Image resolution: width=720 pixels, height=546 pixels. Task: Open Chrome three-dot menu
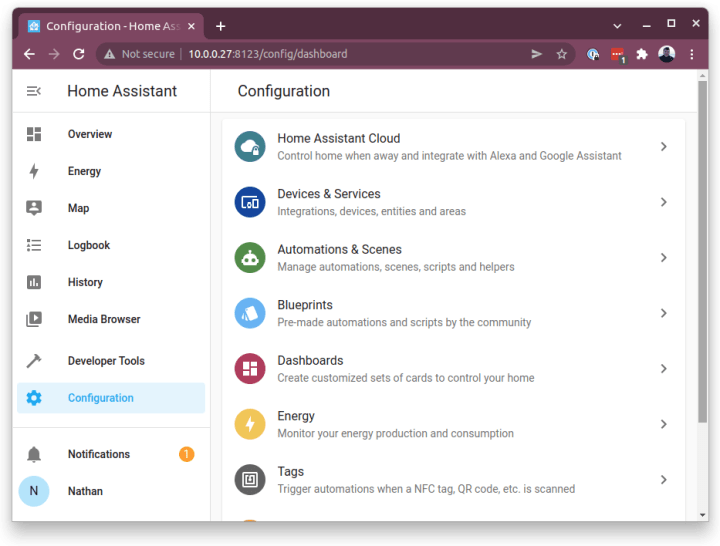pyautogui.click(x=692, y=54)
